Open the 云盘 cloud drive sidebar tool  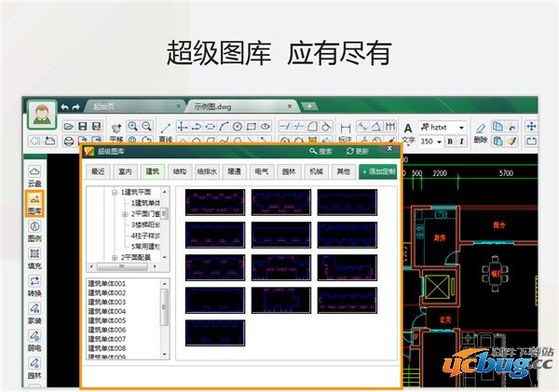34,174
